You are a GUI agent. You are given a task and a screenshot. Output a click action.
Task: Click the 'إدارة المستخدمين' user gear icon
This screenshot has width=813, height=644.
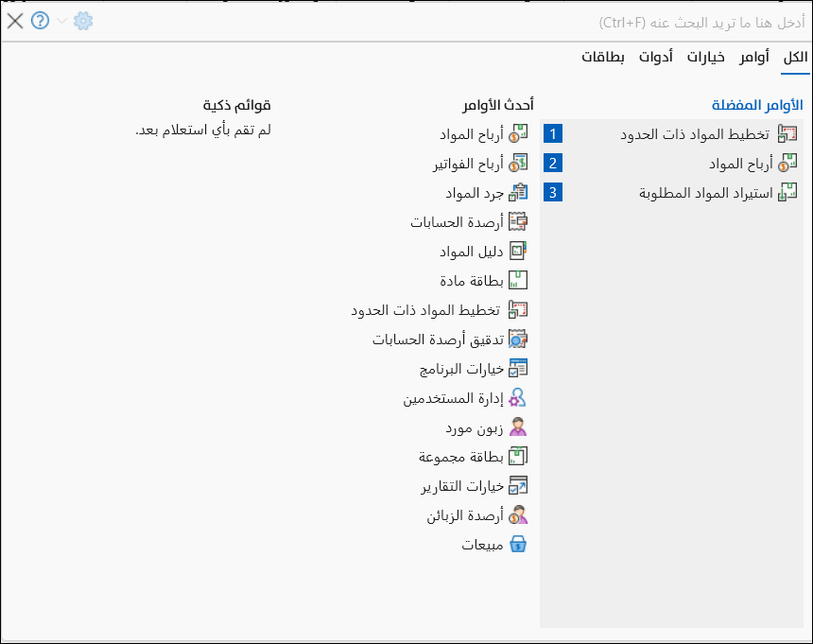518,398
